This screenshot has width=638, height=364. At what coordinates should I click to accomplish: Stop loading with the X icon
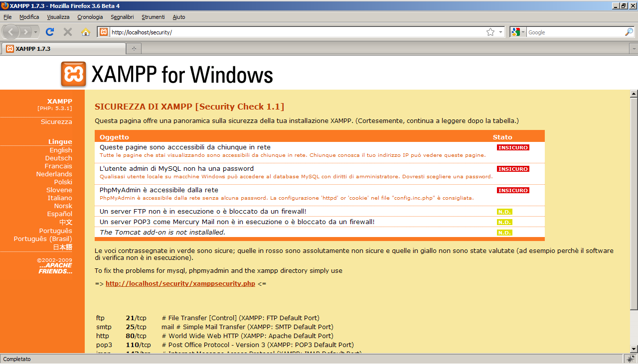[x=68, y=32]
